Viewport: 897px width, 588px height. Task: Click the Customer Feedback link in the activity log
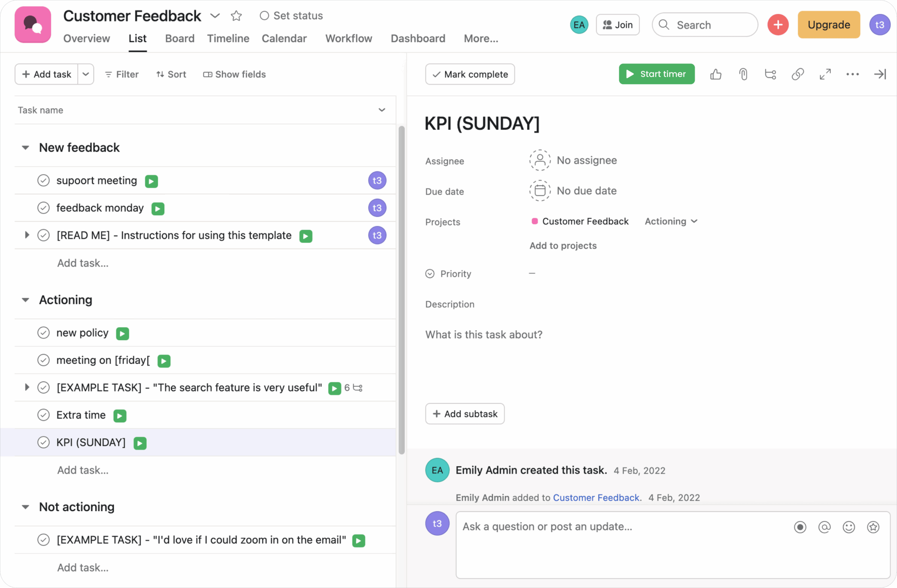click(x=596, y=498)
